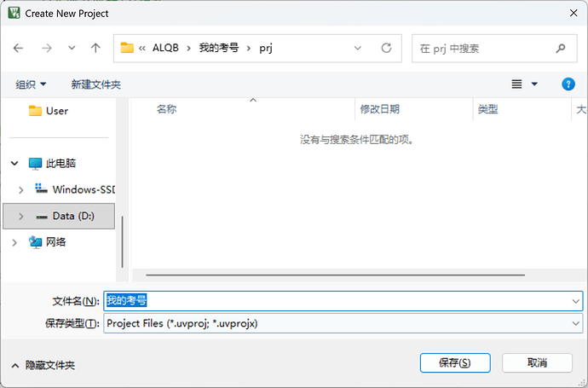Expand the 网络 tree node
Screen dimensions: 588x388
coord(14,242)
